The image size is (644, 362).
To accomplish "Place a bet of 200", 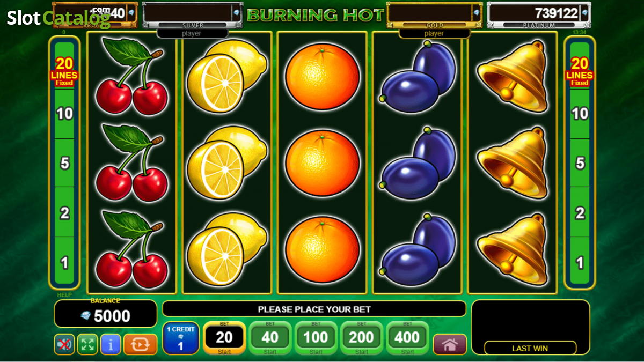I will pos(361,338).
